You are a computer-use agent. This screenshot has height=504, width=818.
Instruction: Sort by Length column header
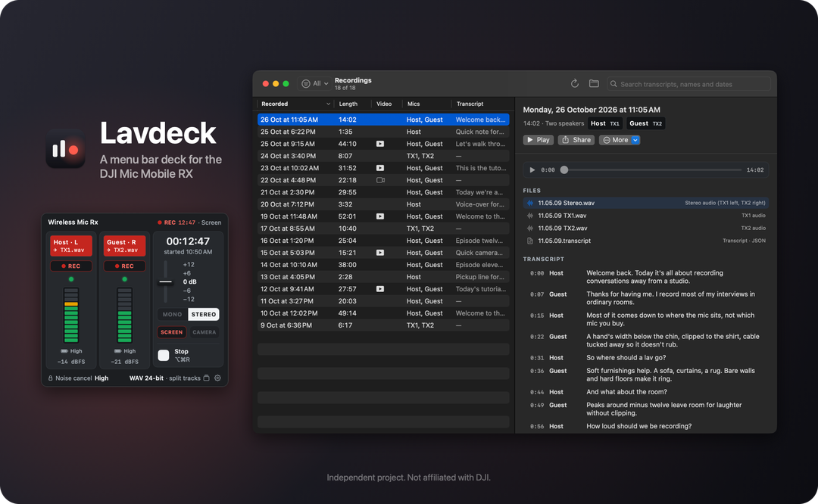tap(348, 104)
